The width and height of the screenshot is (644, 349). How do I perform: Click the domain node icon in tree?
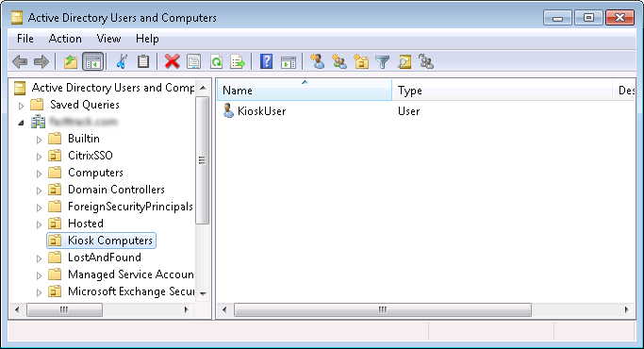tap(39, 122)
